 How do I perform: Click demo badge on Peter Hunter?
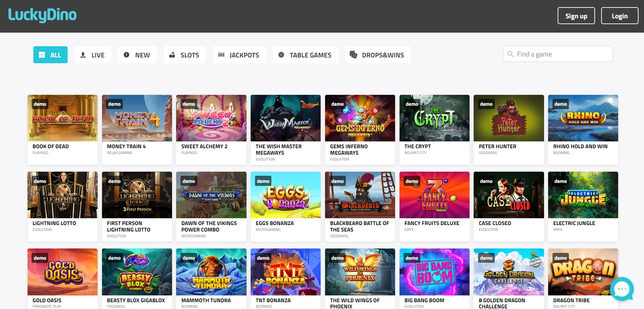coord(486,104)
